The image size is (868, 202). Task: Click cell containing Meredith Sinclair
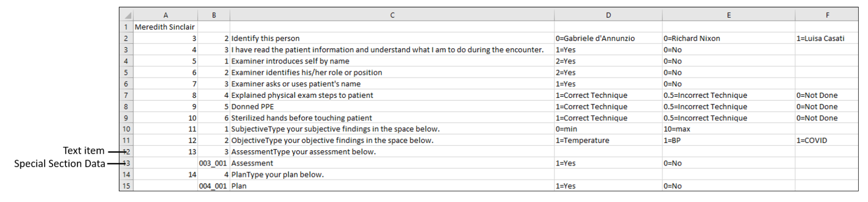(x=166, y=27)
